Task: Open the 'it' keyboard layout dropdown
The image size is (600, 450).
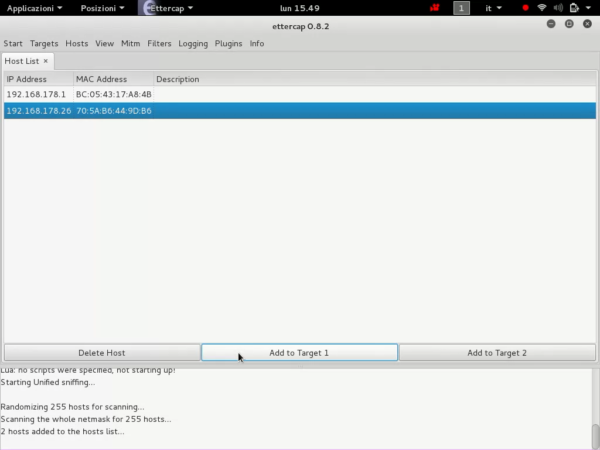Action: pos(493,8)
